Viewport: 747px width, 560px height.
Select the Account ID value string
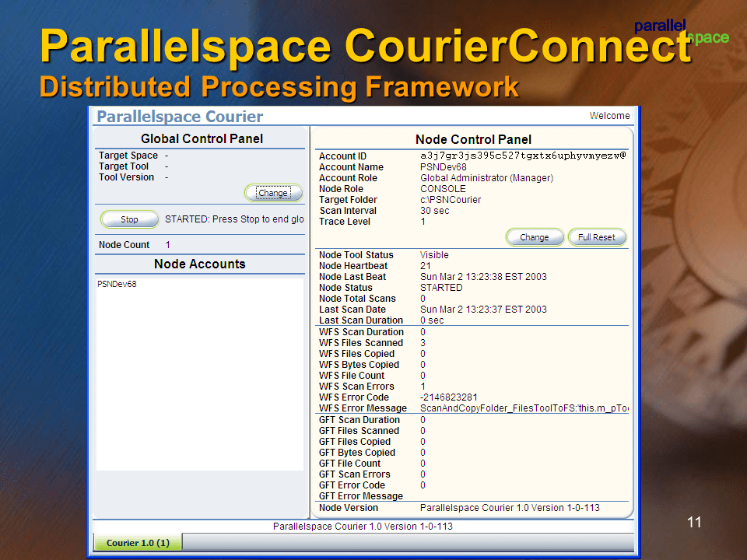523,156
